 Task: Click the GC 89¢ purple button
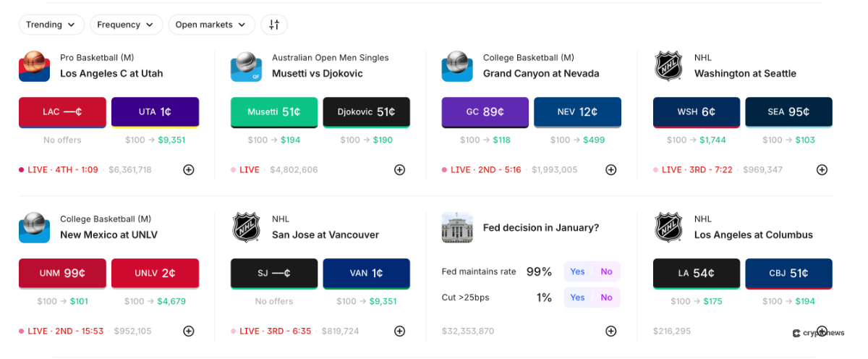coord(485,112)
